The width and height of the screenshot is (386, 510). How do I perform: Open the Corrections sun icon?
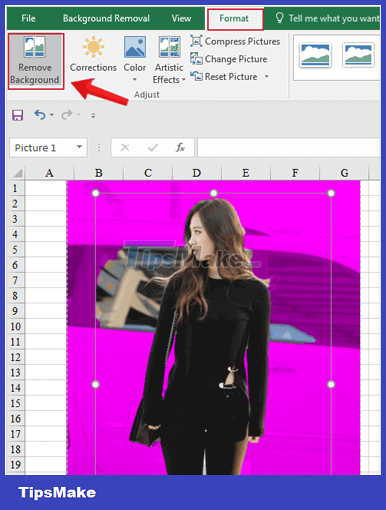pyautogui.click(x=93, y=47)
